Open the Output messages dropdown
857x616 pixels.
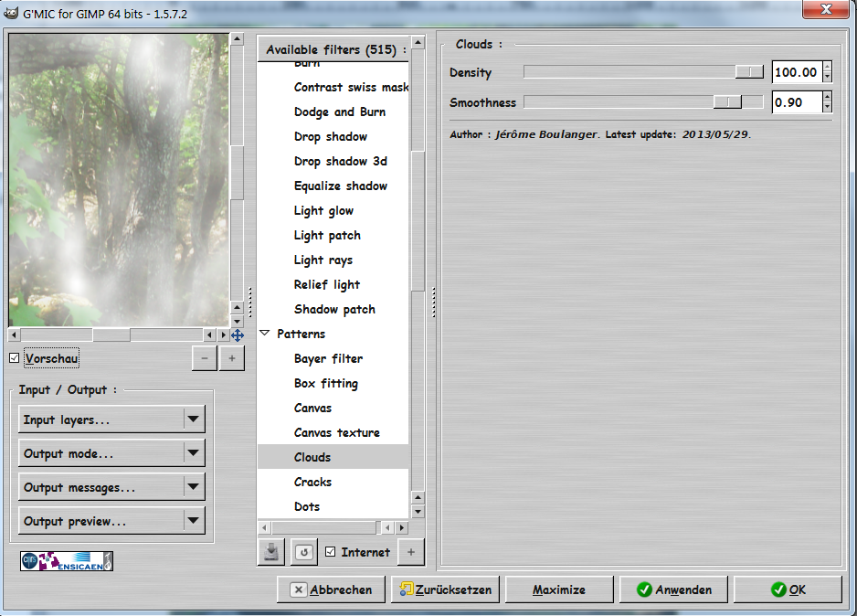click(111, 487)
